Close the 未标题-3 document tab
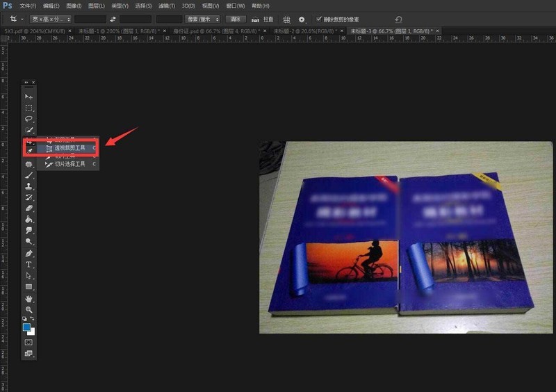This screenshot has width=556, height=392. click(x=438, y=31)
